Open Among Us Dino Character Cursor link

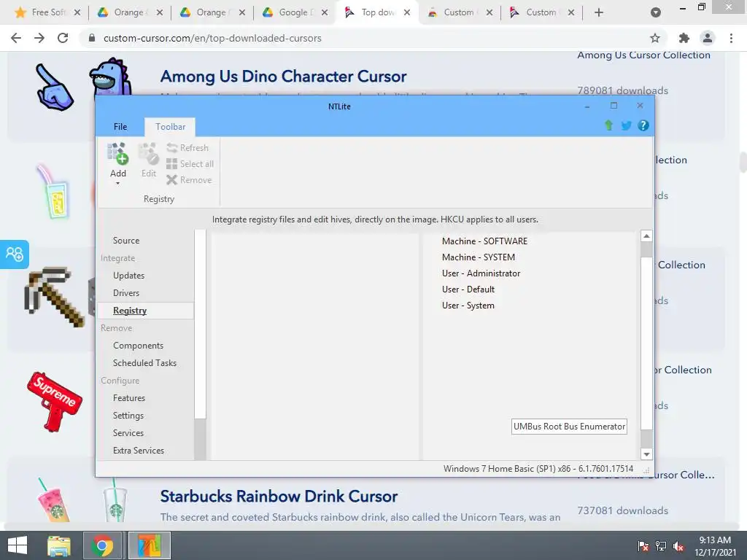click(x=284, y=76)
